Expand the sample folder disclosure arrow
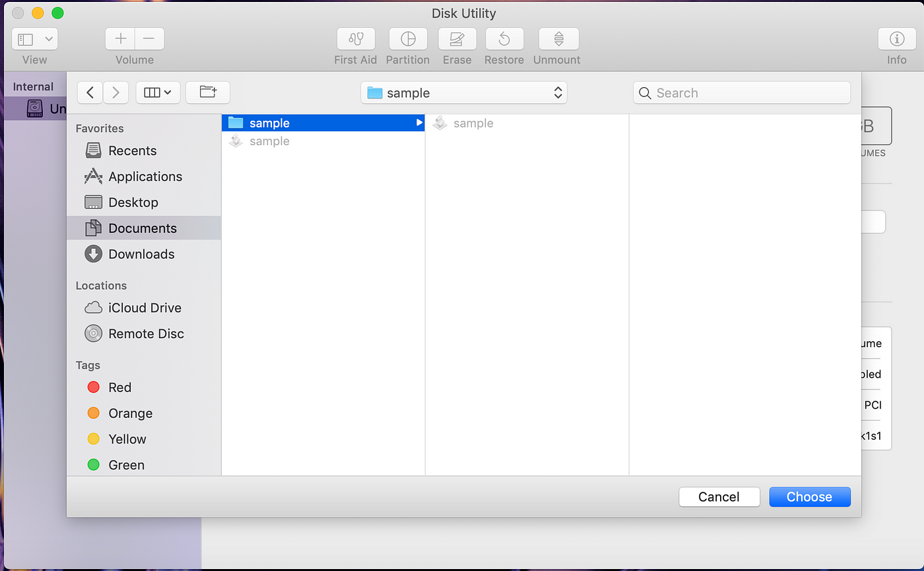Viewport: 924px width, 571px height. point(418,123)
